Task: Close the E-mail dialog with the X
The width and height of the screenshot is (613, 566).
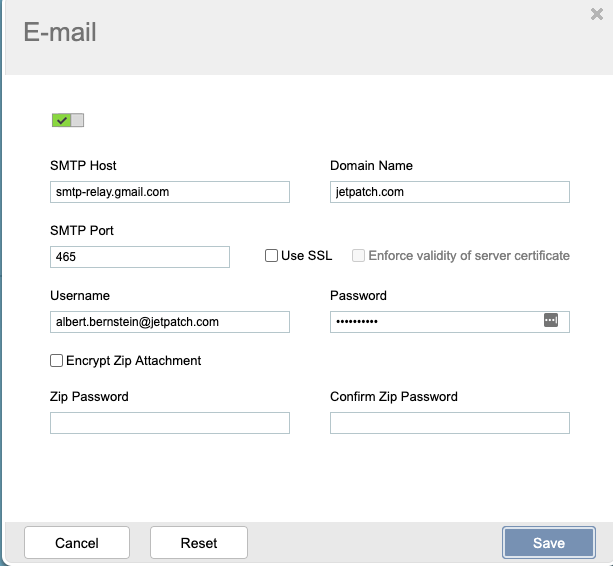Action: [597, 14]
